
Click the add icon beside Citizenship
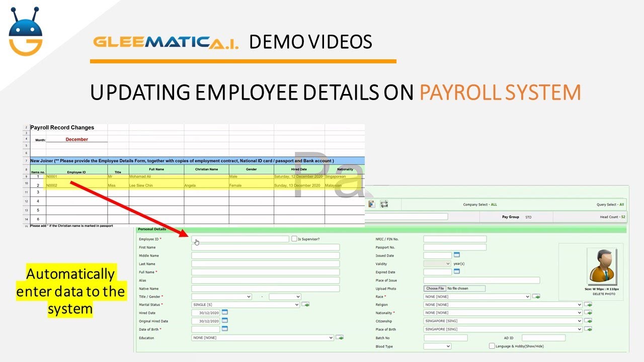[x=588, y=321]
